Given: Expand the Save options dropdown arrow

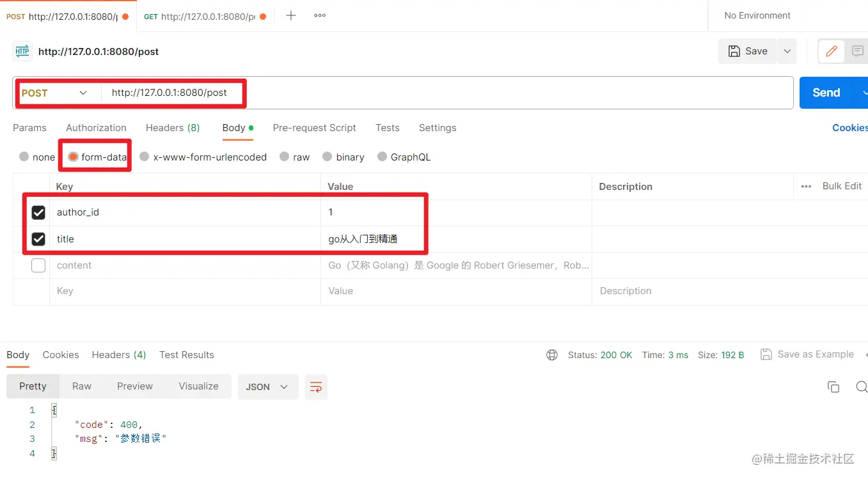Looking at the screenshot, I should pyautogui.click(x=787, y=51).
